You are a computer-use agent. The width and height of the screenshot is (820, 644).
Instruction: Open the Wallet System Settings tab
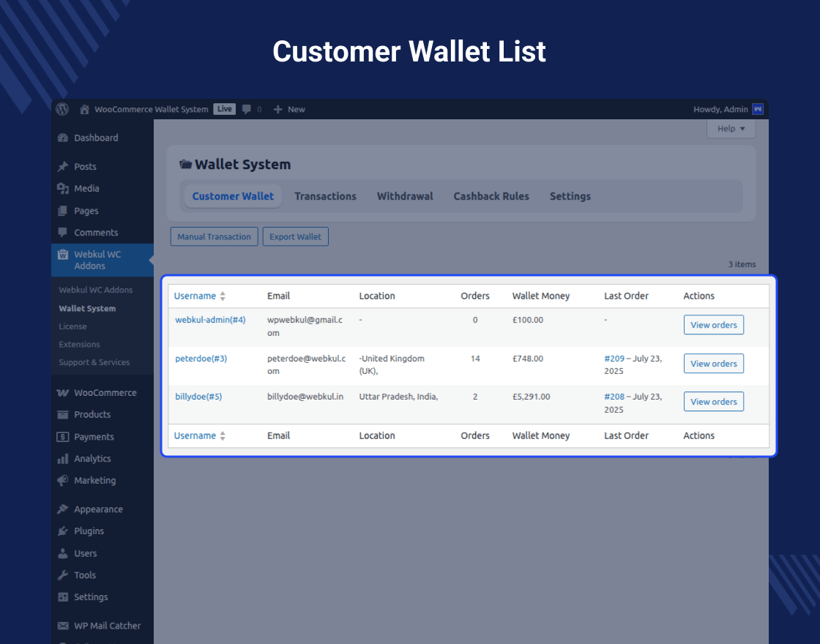tap(570, 197)
